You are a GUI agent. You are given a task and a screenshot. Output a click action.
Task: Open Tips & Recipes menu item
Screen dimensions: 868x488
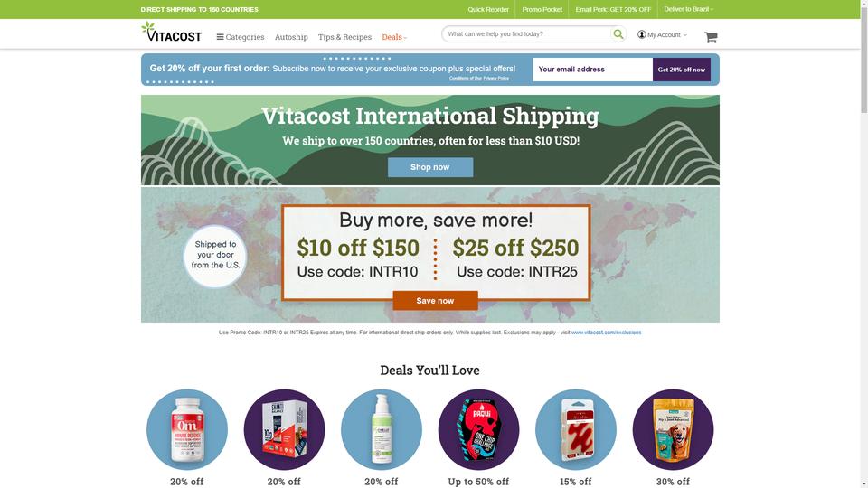pos(344,37)
